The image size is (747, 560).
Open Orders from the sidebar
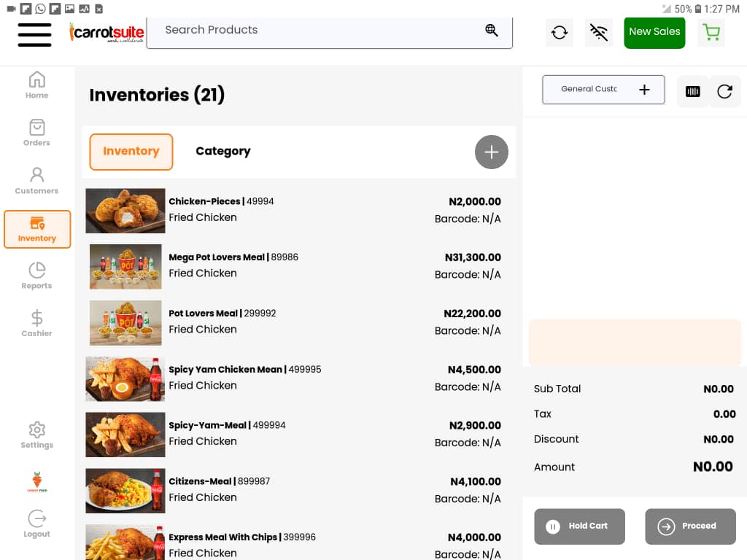(37, 133)
